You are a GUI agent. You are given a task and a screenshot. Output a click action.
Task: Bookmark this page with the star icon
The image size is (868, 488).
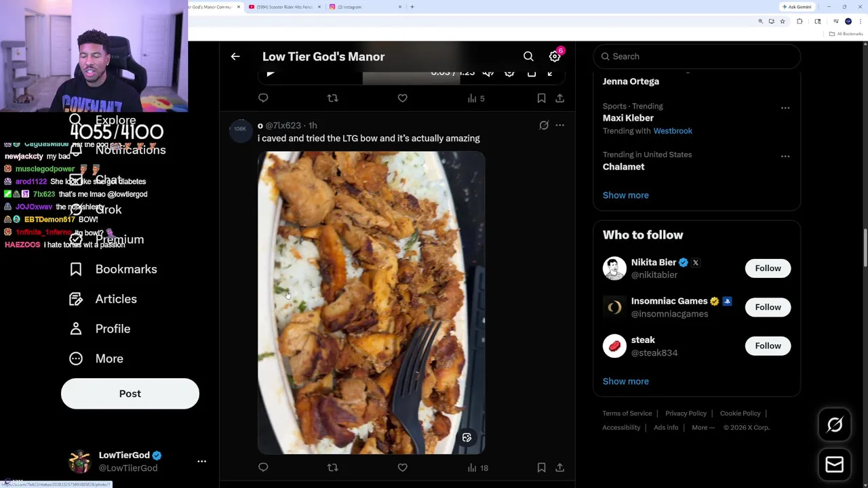tap(782, 22)
